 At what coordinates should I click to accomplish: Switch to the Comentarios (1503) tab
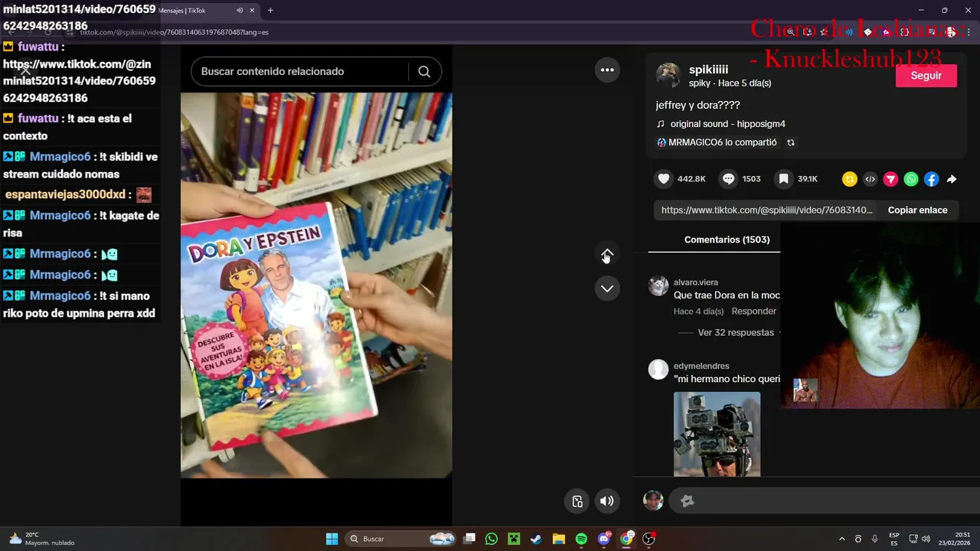[x=727, y=240]
